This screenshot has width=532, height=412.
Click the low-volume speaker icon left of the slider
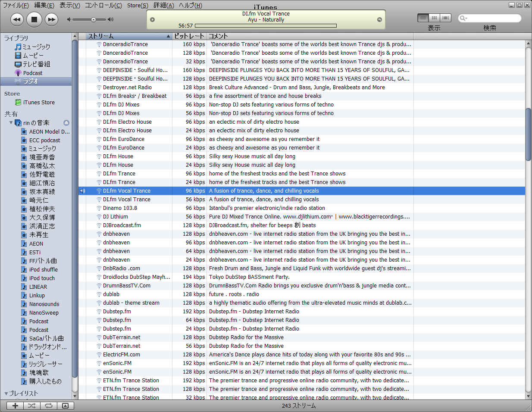click(x=69, y=19)
